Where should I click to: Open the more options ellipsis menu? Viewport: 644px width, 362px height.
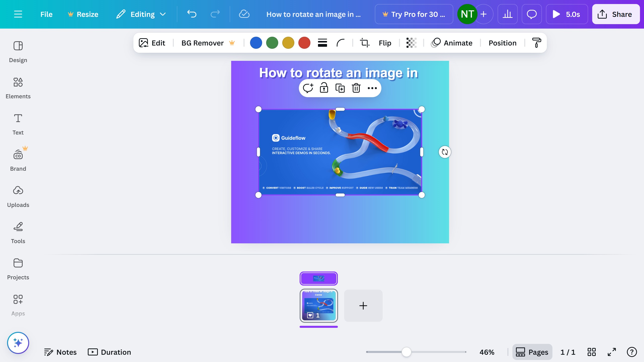click(372, 88)
